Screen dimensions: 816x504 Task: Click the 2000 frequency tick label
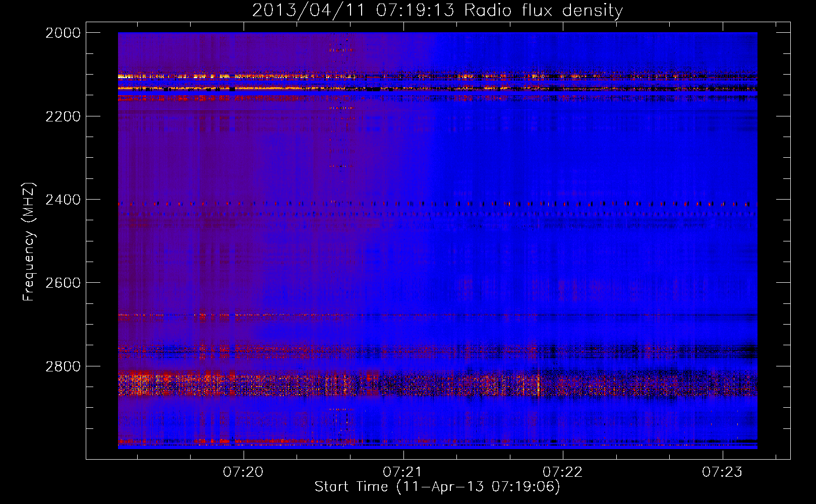63,33
